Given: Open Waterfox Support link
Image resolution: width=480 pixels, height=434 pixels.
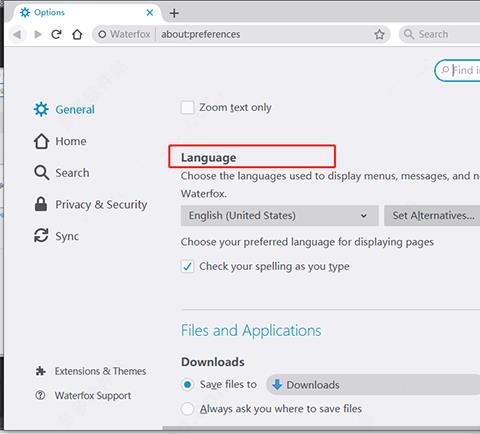Looking at the screenshot, I should pos(83,396).
